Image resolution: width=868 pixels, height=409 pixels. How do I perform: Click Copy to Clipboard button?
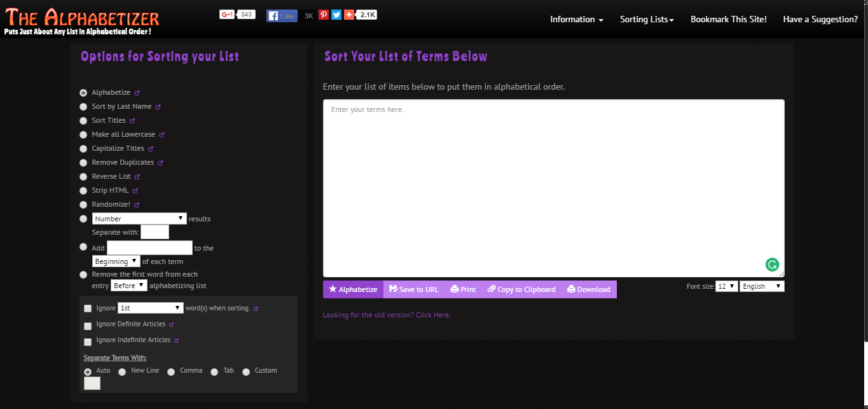(521, 289)
